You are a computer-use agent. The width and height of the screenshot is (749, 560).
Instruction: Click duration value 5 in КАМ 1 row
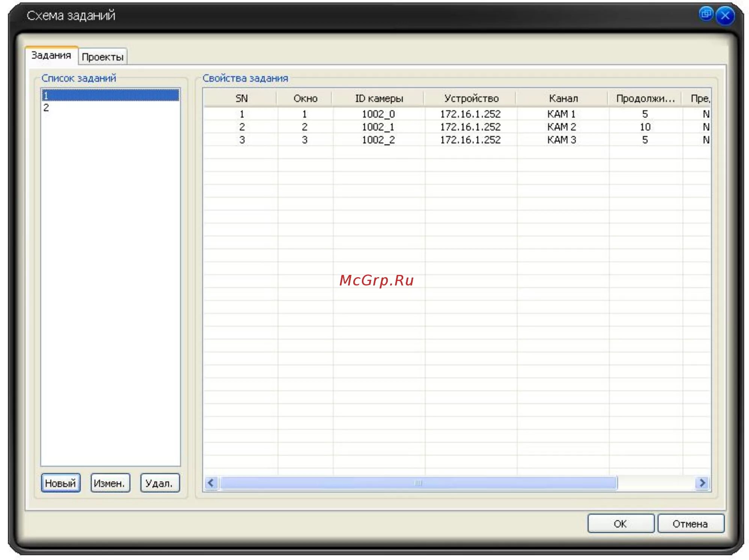[645, 114]
